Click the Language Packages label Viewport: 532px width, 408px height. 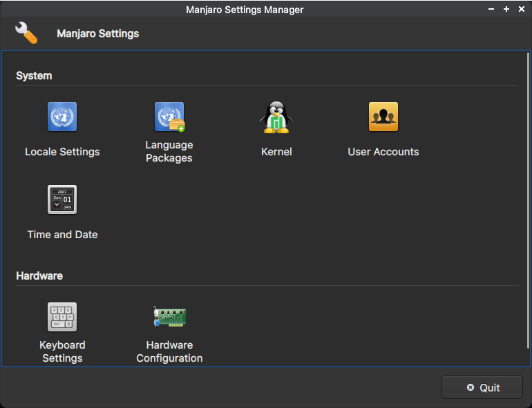coord(169,151)
